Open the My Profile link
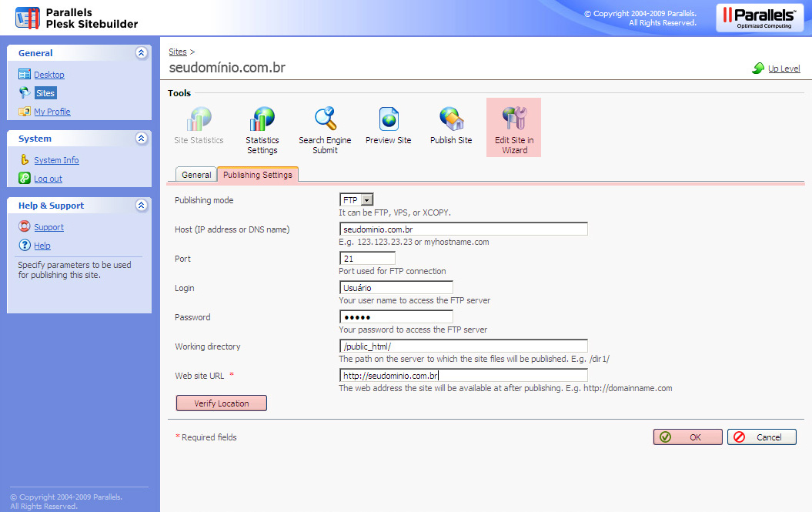Image resolution: width=812 pixels, height=512 pixels. pos(52,112)
